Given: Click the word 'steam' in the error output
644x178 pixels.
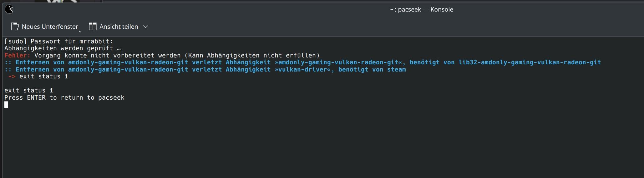Looking at the screenshot, I should pos(396,69).
